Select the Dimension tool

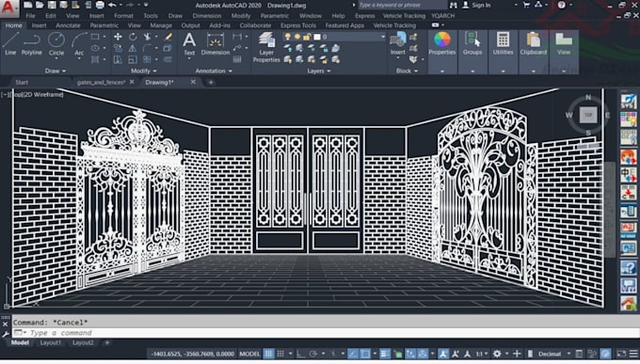pyautogui.click(x=216, y=43)
